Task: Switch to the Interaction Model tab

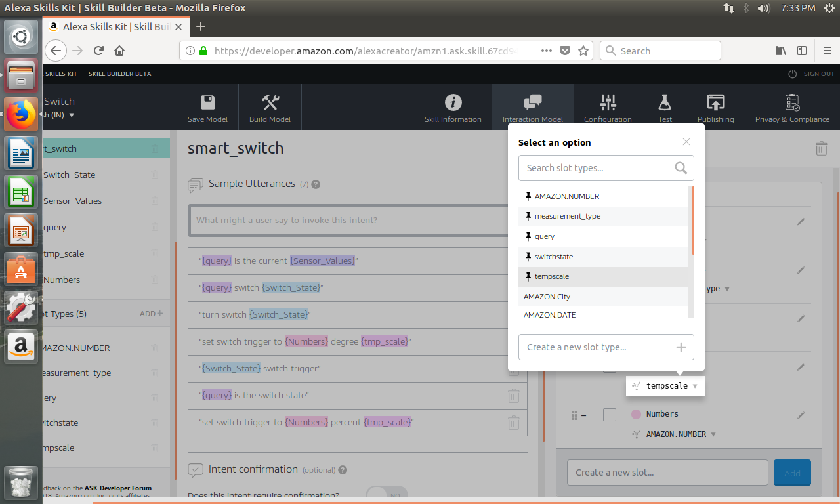Action: (x=532, y=109)
